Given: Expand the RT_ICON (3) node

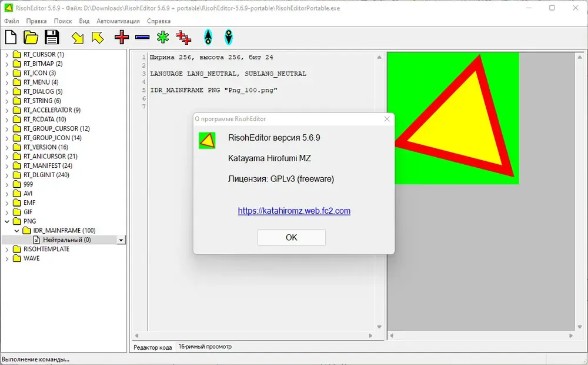Looking at the screenshot, I should coord(6,73).
